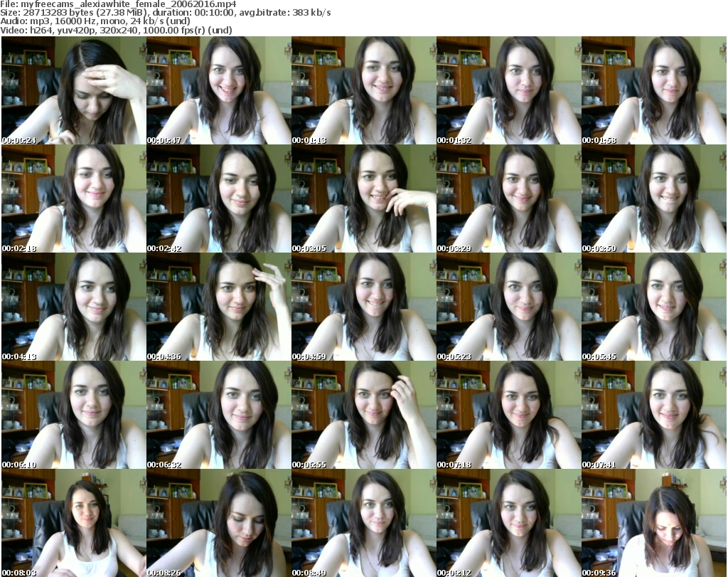
Task: Open the thumbnail timestamped 00:08:03
Action: (x=74, y=523)
